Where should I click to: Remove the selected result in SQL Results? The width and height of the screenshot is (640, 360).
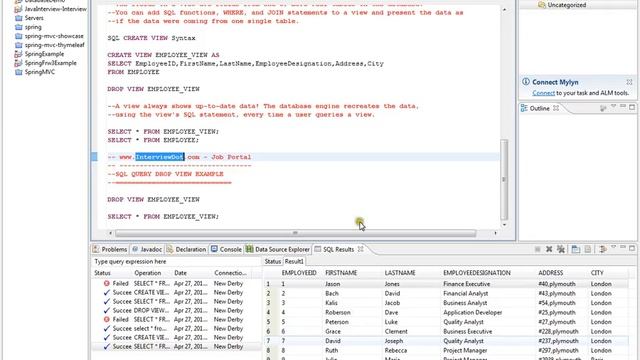[x=549, y=249]
